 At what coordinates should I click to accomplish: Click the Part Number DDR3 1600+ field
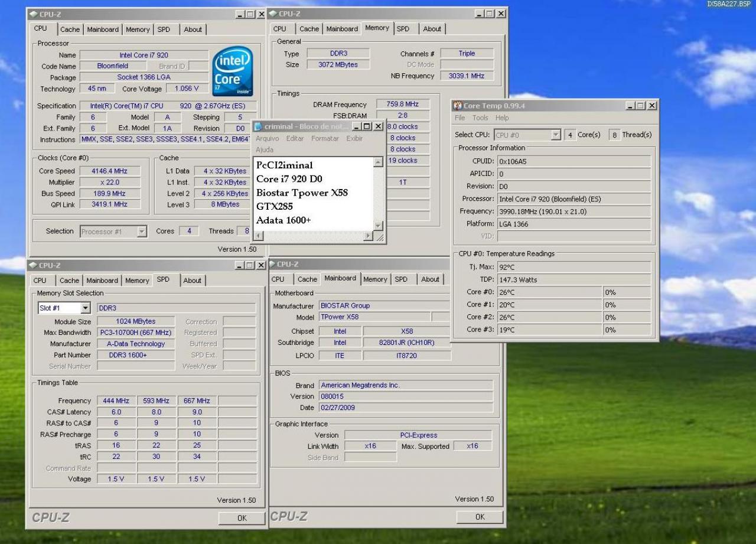point(136,355)
